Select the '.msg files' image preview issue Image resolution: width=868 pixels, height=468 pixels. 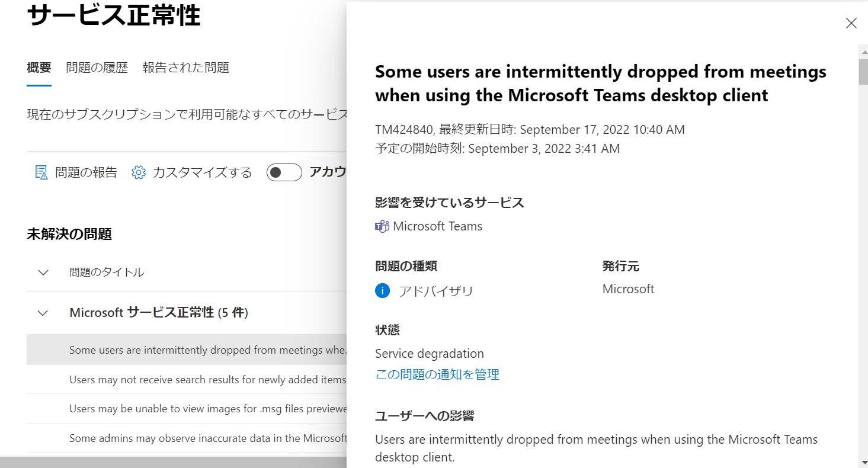[x=207, y=409]
